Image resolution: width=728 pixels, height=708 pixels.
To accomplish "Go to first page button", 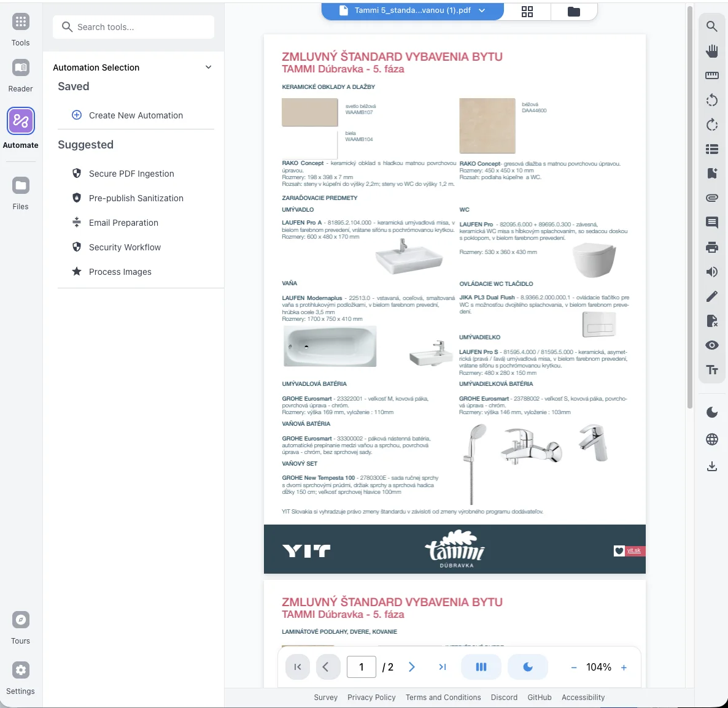I will tap(298, 667).
